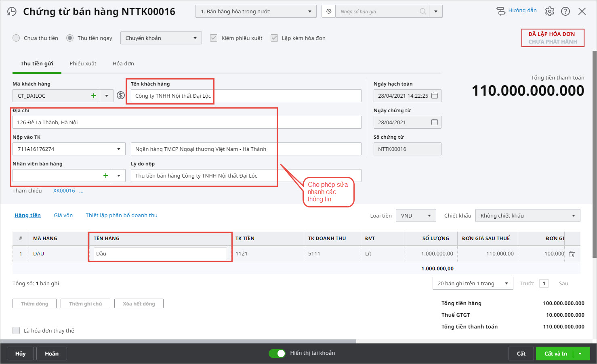
Task: Open the Giá vốn tab
Action: (63, 215)
